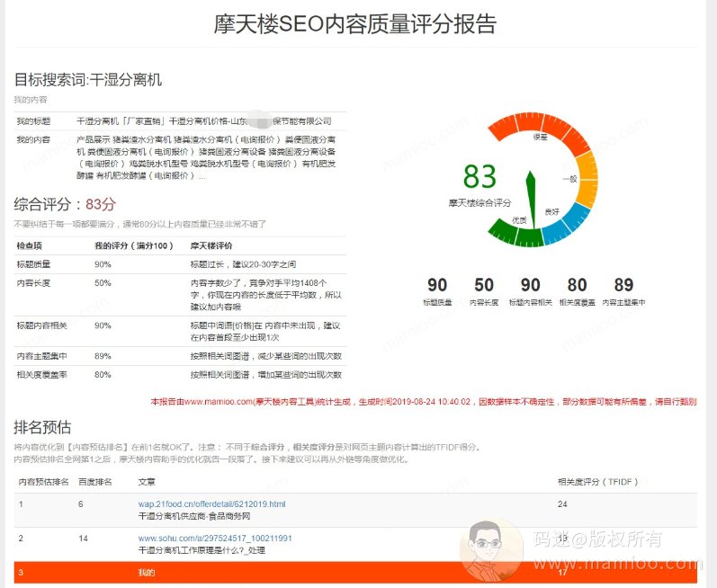Open the www.sohu.com article link

point(215,539)
